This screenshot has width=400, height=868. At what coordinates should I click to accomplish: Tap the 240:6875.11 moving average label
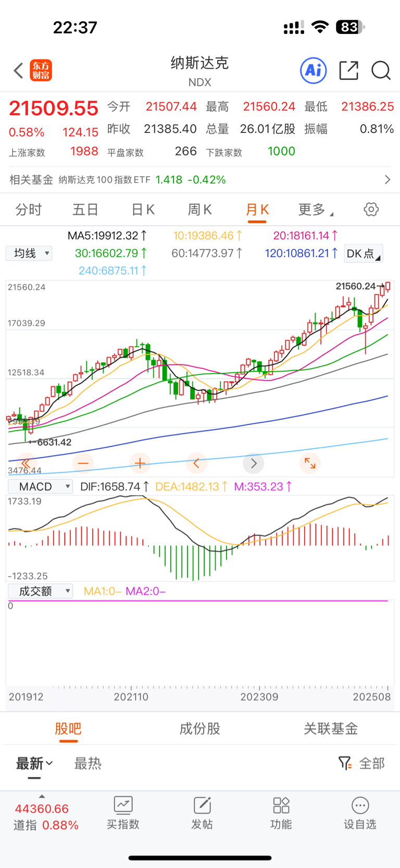click(113, 271)
